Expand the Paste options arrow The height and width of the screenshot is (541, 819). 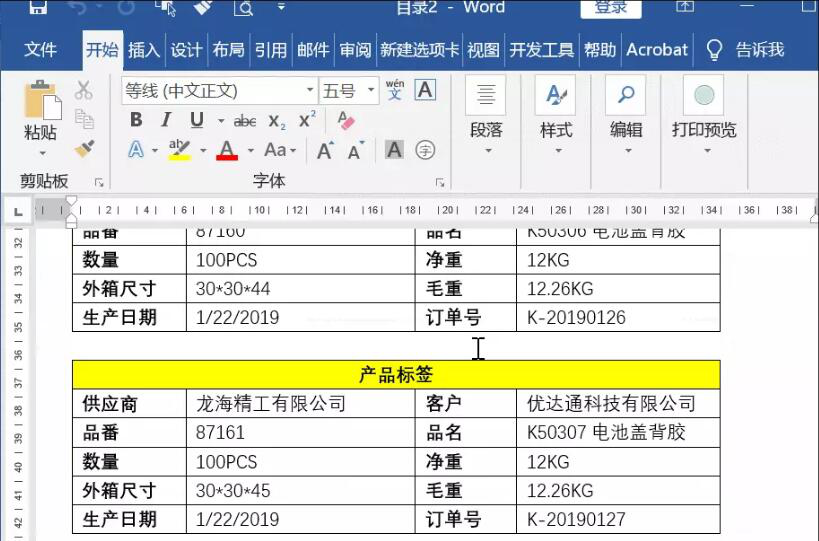(42, 153)
